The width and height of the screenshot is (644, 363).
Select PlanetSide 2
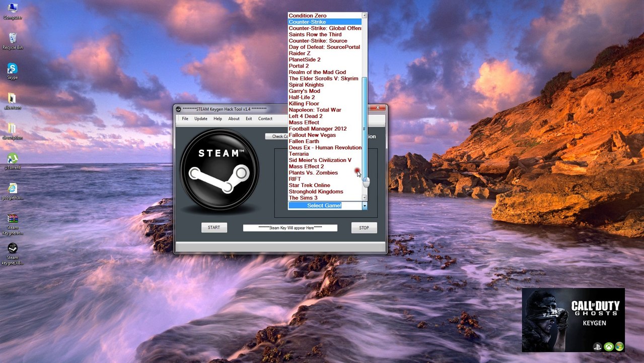pos(325,59)
